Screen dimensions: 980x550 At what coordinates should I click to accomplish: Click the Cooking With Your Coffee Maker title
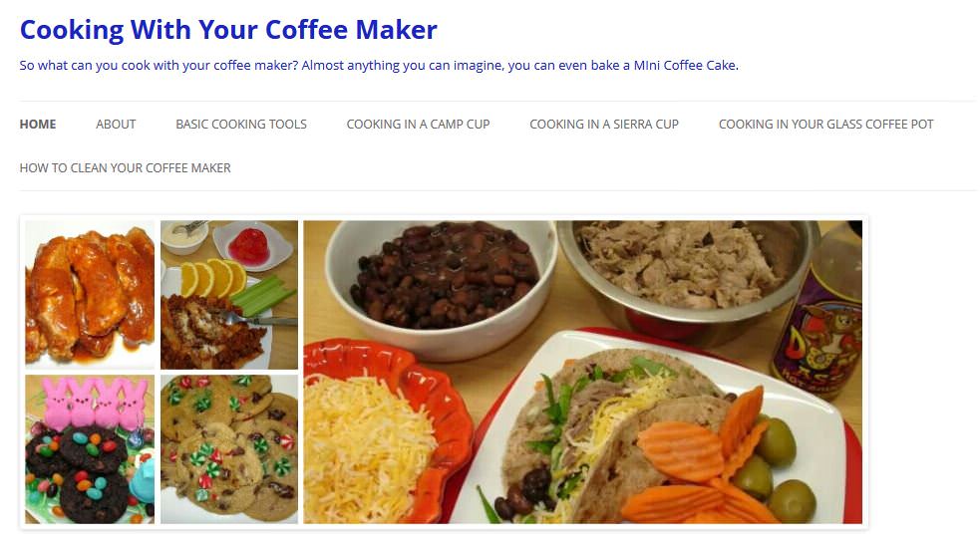tap(228, 30)
